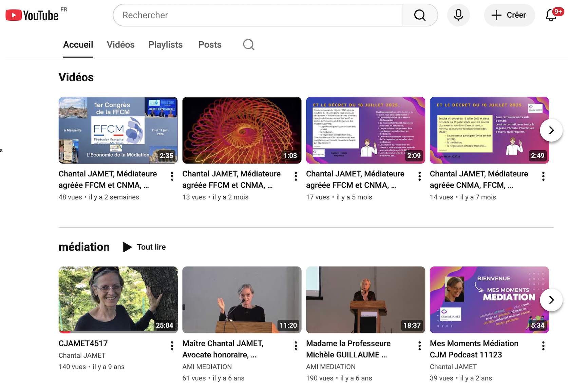
Task: Open the médiation playlist title link
Action: point(84,247)
